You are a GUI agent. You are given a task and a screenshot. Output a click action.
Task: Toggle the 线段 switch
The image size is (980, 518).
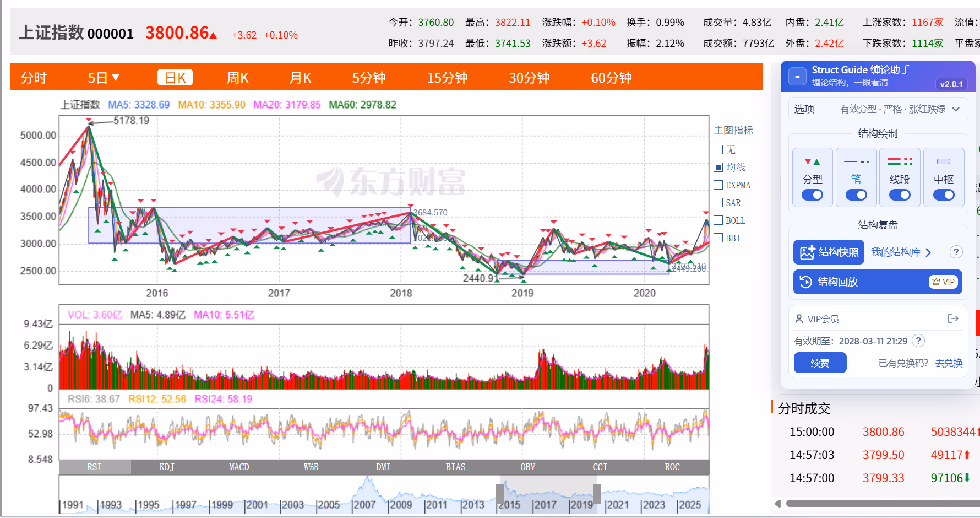coord(900,195)
